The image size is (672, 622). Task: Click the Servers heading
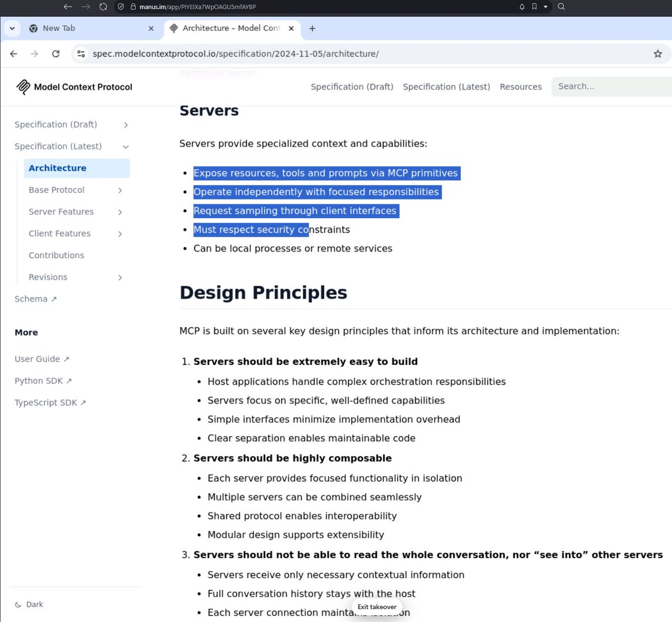209,111
